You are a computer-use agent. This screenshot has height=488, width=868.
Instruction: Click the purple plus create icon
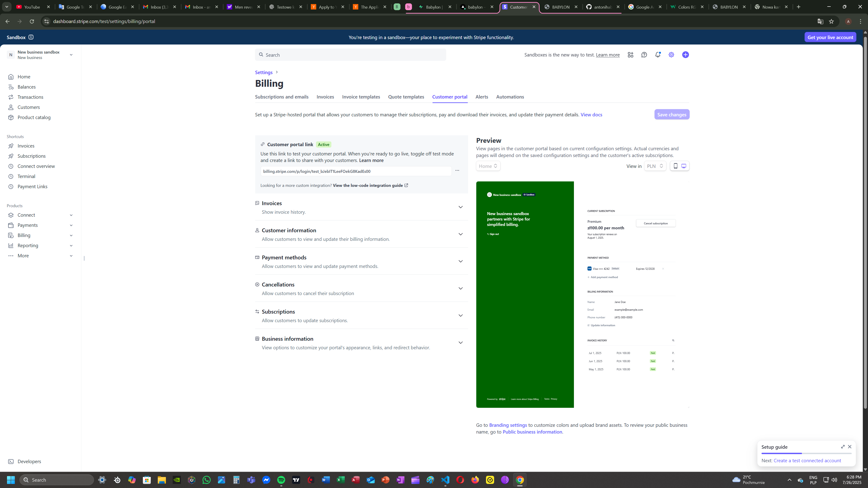685,54
